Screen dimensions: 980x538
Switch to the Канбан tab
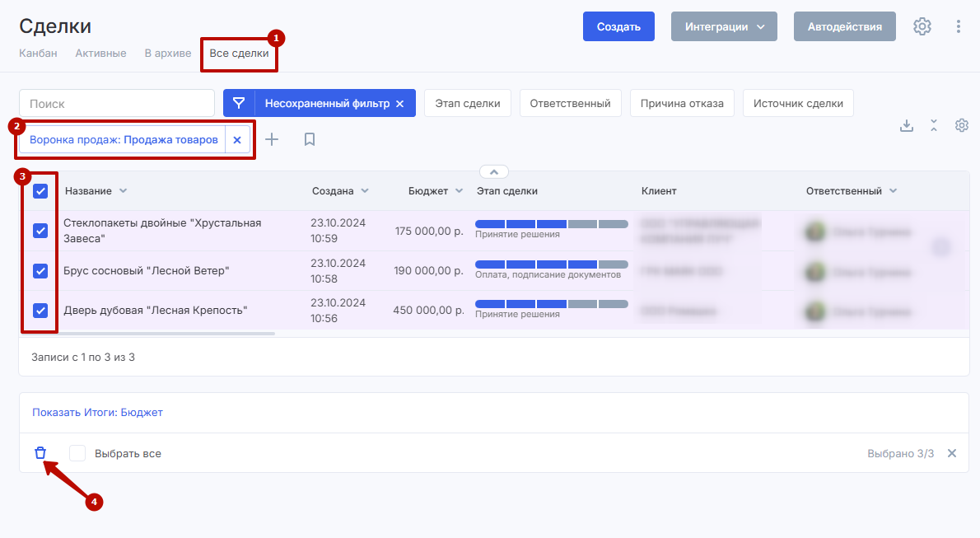[x=38, y=54]
